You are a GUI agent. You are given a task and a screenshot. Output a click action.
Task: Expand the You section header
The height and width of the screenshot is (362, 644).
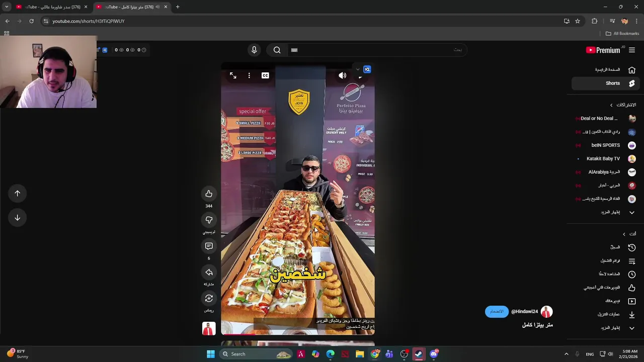point(629,234)
